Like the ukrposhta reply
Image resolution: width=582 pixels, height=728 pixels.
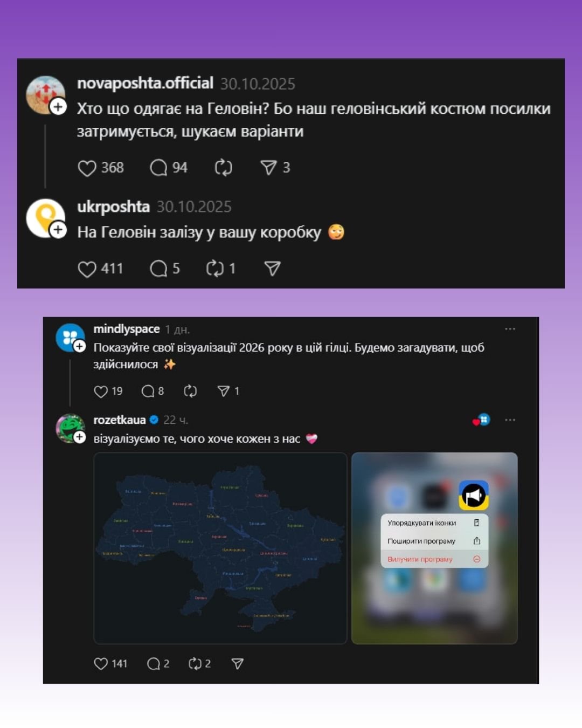[87, 269]
